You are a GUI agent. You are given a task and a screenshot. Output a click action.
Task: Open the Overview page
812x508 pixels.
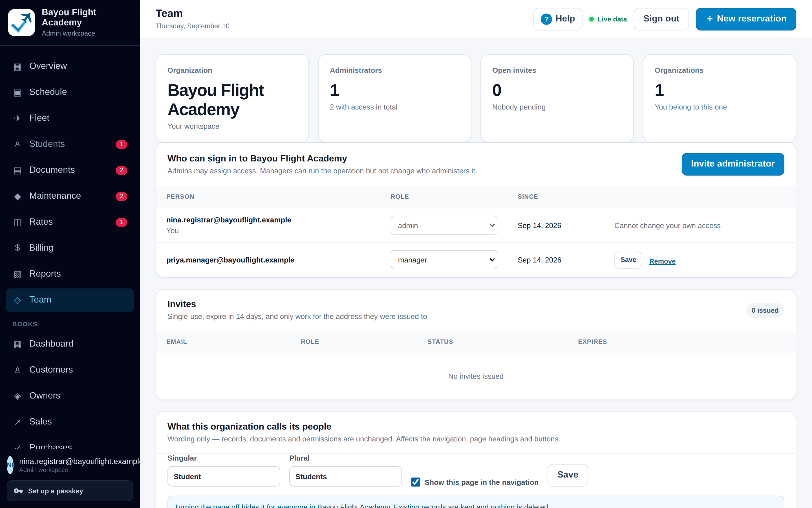[x=70, y=66]
